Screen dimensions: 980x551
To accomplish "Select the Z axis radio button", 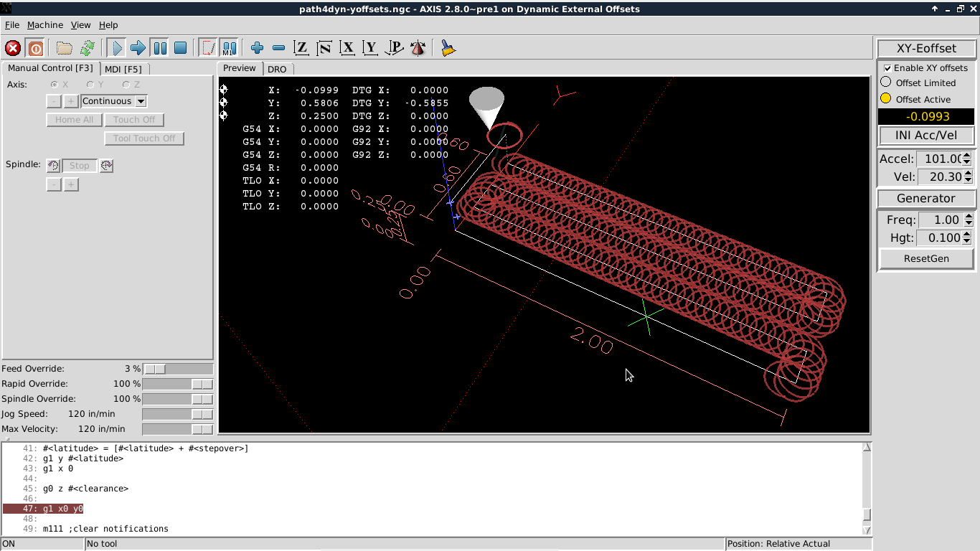I will pyautogui.click(x=126, y=85).
